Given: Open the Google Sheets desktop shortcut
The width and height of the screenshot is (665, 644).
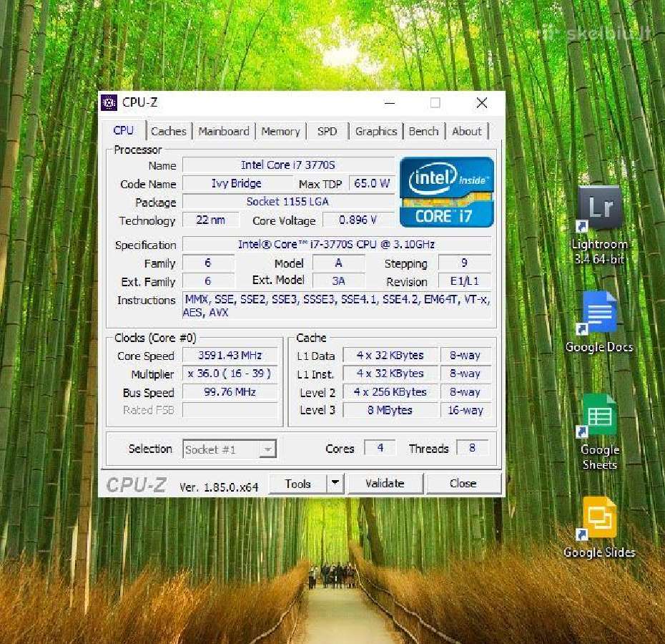Looking at the screenshot, I should tap(599, 431).
